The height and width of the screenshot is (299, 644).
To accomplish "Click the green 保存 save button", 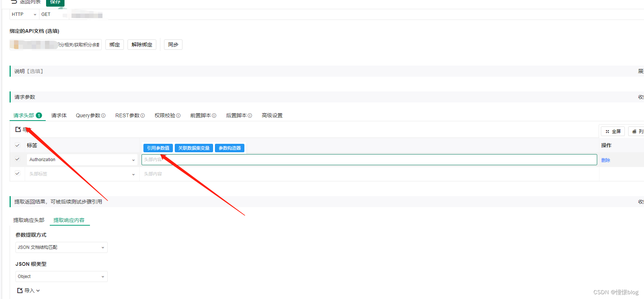I will pos(55,2).
